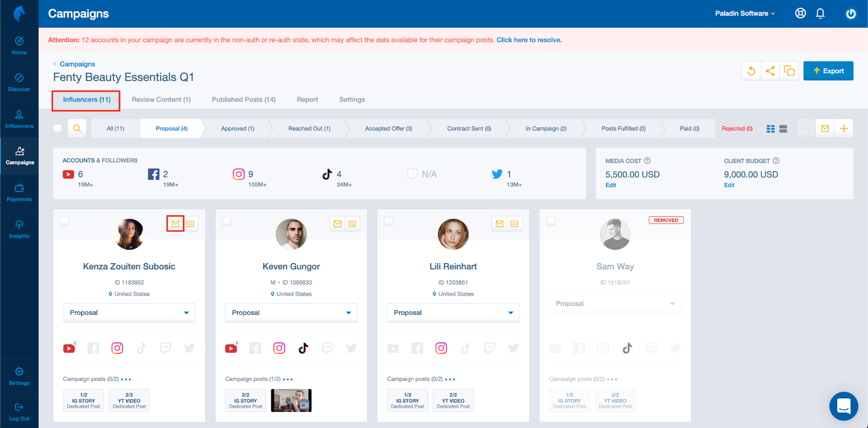
Task: Click the undo/refresh campaign icon
Action: tap(751, 71)
